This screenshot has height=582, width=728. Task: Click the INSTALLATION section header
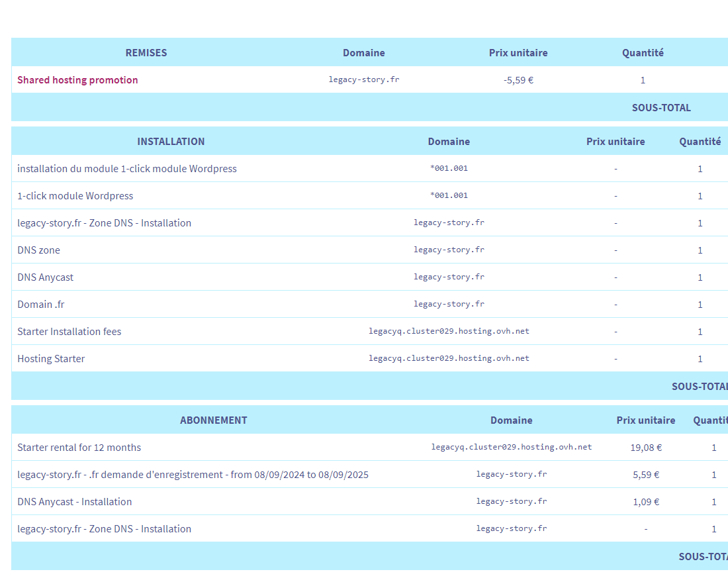pyautogui.click(x=171, y=142)
